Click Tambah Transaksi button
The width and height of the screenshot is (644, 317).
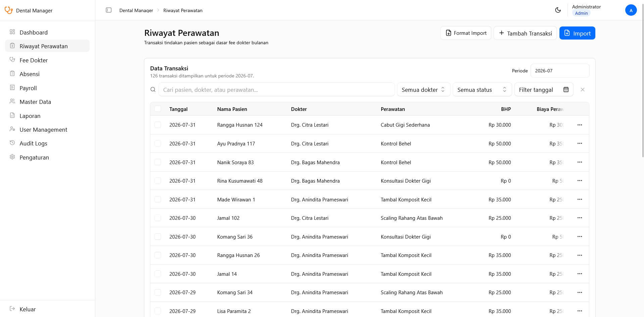point(525,33)
